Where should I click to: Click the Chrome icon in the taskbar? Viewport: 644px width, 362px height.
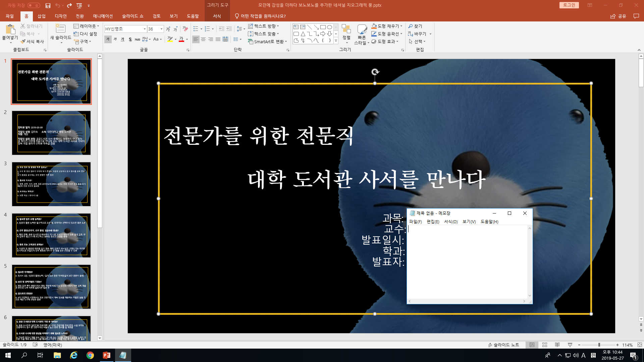[90, 355]
